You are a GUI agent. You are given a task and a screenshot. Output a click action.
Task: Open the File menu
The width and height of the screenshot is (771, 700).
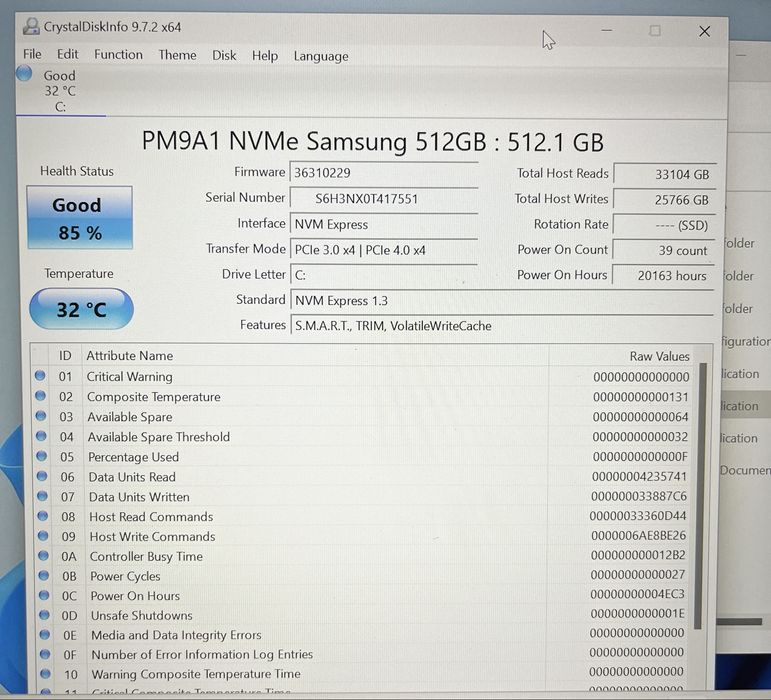pyautogui.click(x=32, y=54)
